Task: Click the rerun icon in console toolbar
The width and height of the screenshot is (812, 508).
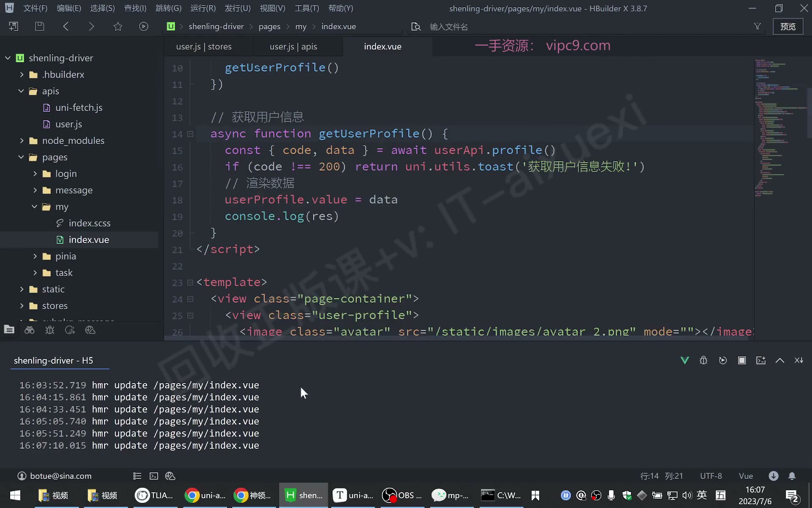Action: [x=723, y=360]
